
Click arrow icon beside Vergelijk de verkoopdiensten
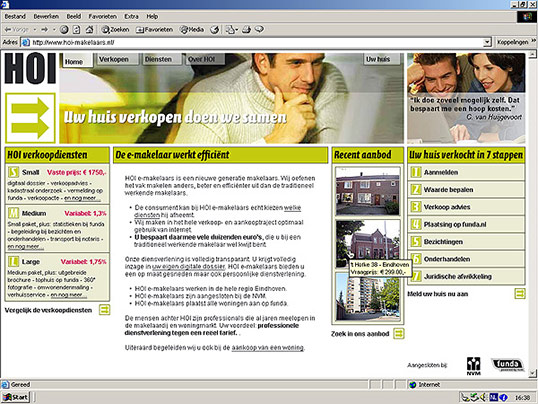(104, 310)
